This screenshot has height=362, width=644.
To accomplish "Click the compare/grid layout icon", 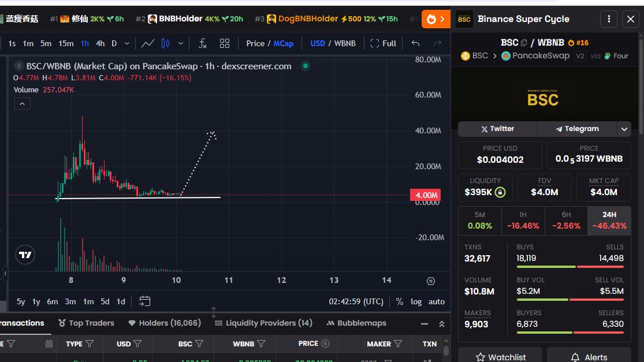I will coord(225,42).
